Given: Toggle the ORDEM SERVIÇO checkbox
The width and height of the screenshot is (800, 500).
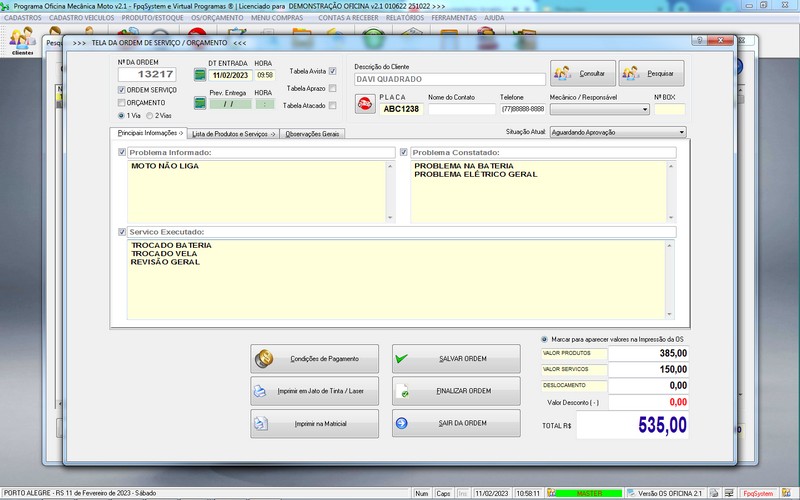Looking at the screenshot, I should (121, 90).
